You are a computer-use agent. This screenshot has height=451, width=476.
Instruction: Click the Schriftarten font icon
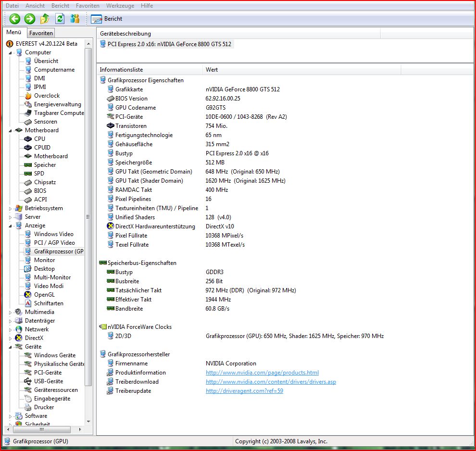coord(28,303)
